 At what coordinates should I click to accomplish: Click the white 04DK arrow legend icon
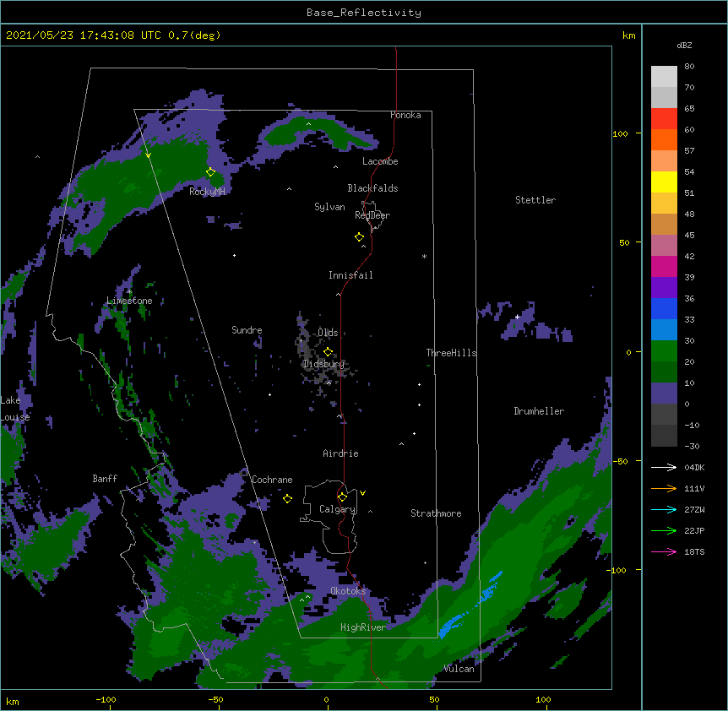tap(664, 467)
